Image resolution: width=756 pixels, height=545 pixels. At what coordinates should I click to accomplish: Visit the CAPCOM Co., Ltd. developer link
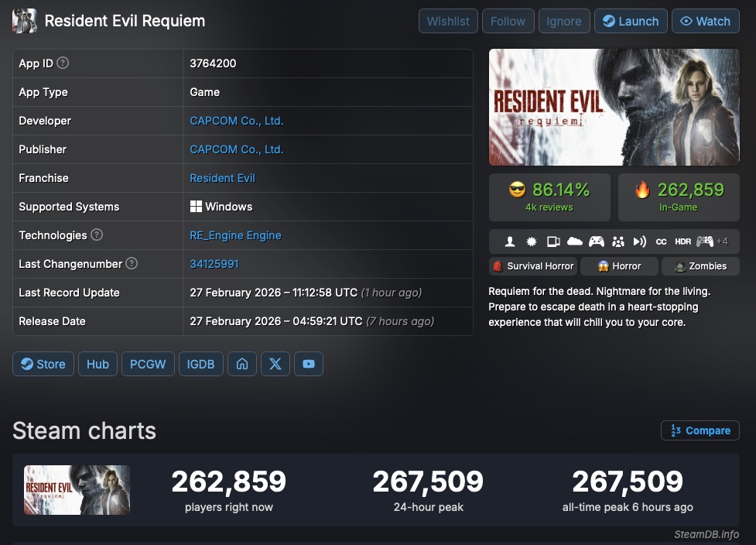coord(236,121)
